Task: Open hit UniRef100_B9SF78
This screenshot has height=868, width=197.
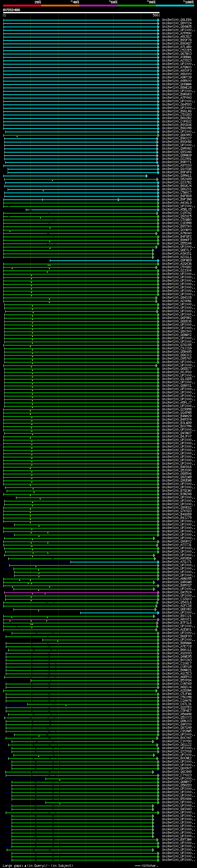Action: pyautogui.click(x=177, y=40)
